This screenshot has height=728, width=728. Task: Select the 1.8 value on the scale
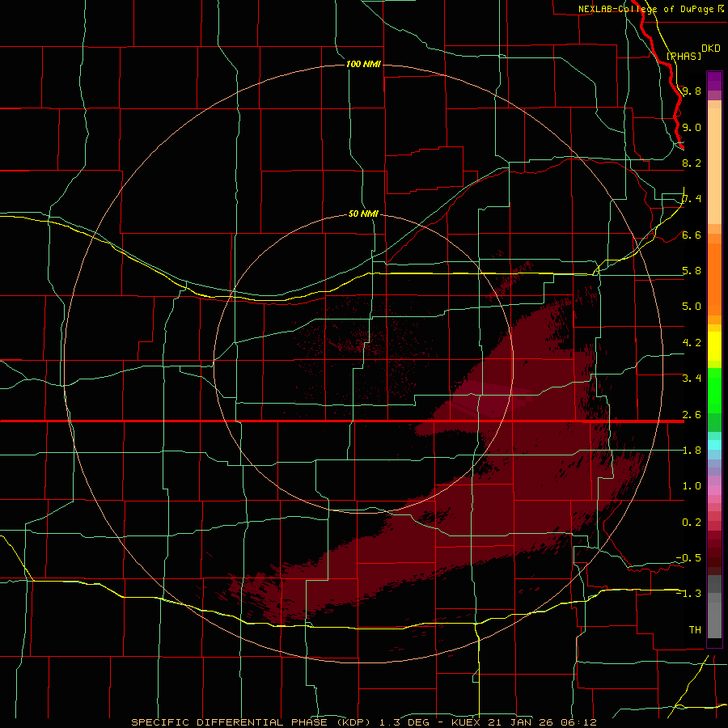click(x=692, y=451)
